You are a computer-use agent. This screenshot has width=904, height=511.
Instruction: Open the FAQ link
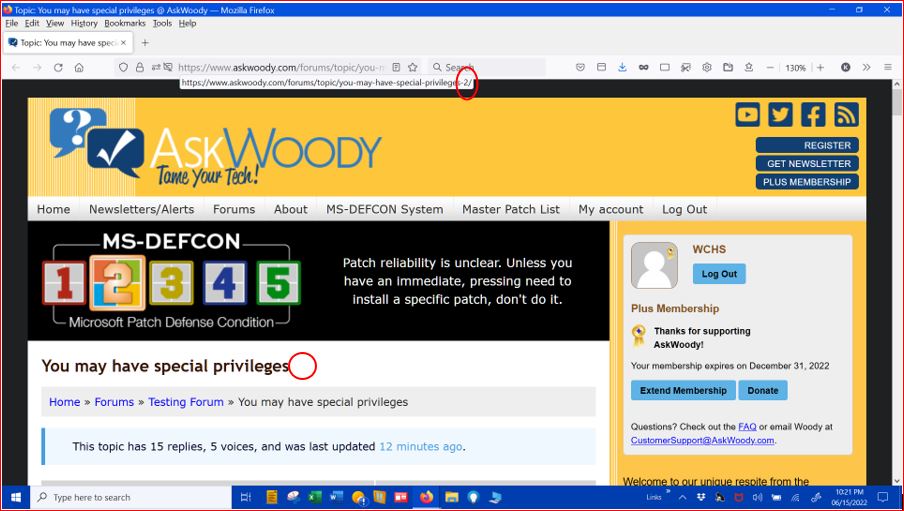(747, 427)
